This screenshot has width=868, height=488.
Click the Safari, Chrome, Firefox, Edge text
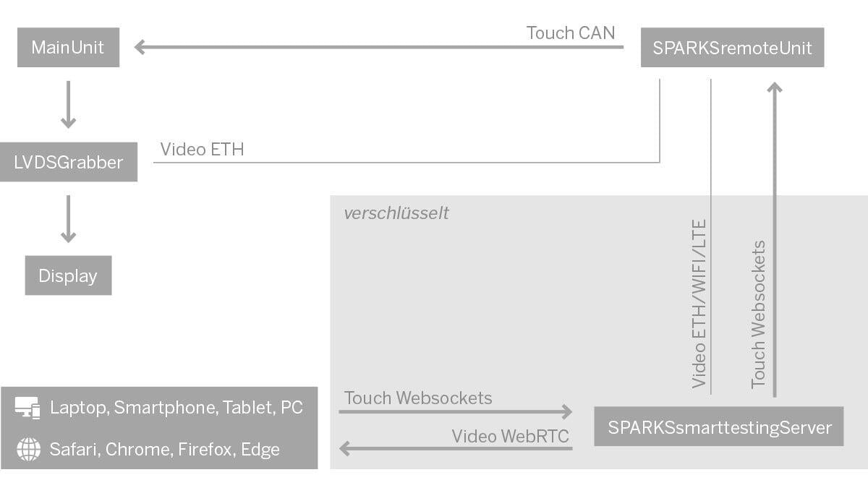pyautogui.click(x=164, y=449)
